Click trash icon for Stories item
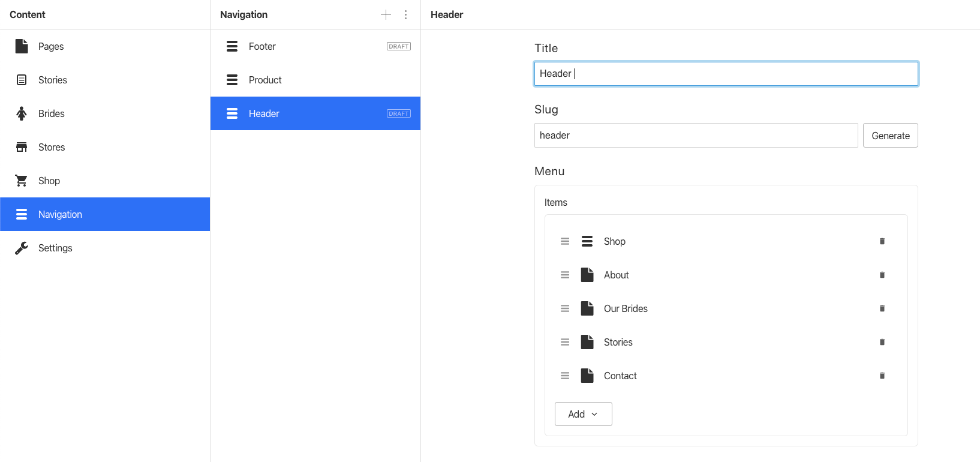980x462 pixels. point(882,342)
